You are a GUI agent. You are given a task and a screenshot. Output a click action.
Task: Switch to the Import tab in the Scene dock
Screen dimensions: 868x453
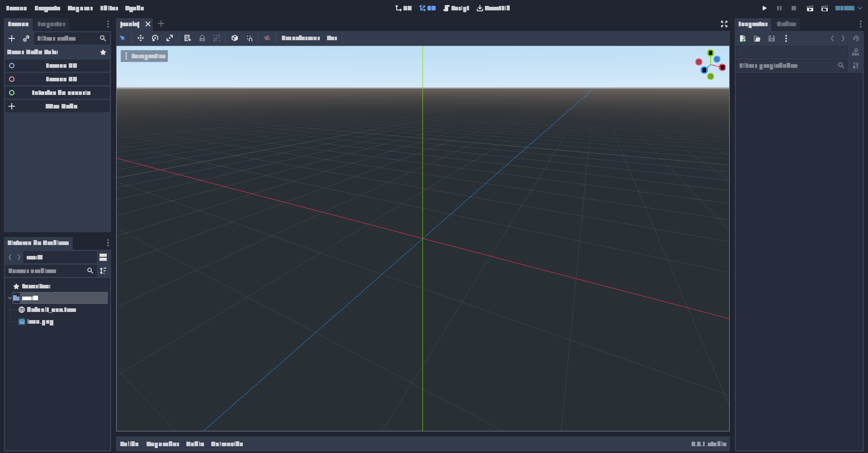(51, 24)
